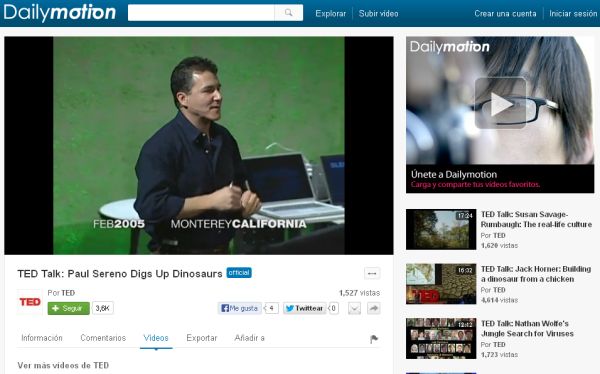Click the search magnifier icon

pyautogui.click(x=289, y=13)
